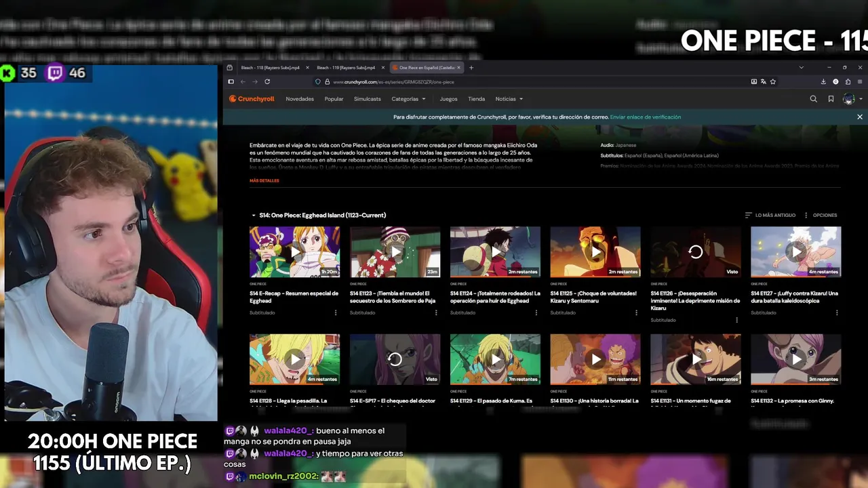Play S14 E-Recap Resumen especial thumbnail
Image resolution: width=868 pixels, height=488 pixels.
click(294, 251)
